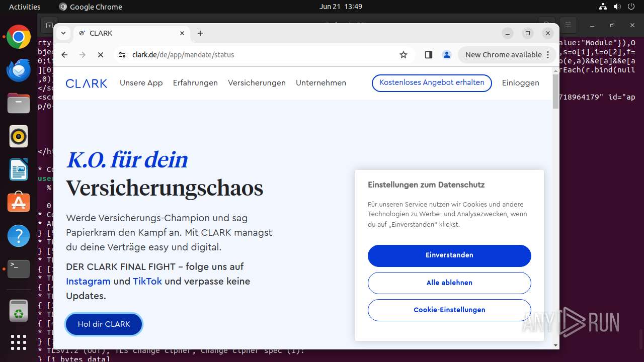Open the Help icon in the dock
The image size is (644, 362).
(x=19, y=236)
